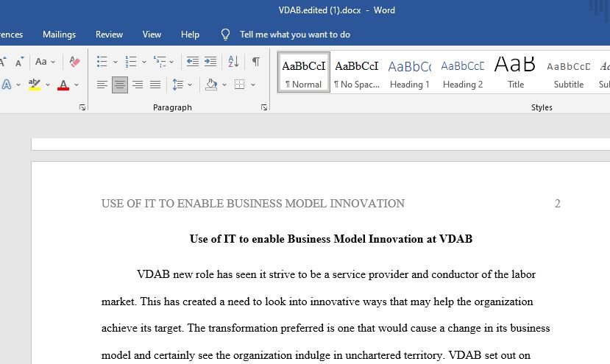
Task: Justify paragraph text
Action: (155, 85)
